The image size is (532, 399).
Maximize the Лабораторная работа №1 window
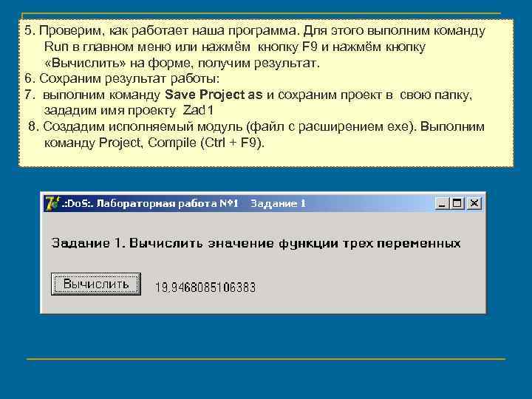tap(457, 204)
